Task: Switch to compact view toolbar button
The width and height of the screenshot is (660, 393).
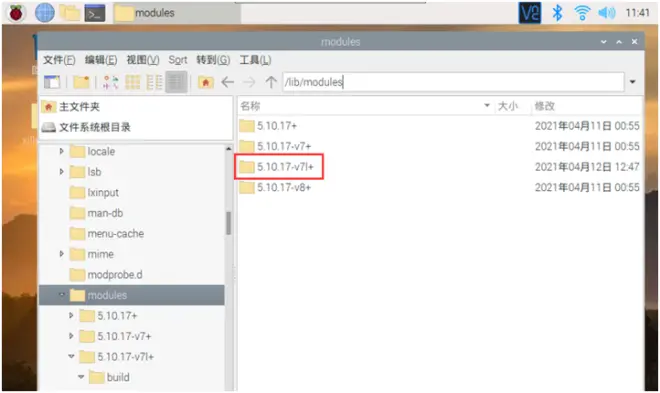Action: click(154, 82)
